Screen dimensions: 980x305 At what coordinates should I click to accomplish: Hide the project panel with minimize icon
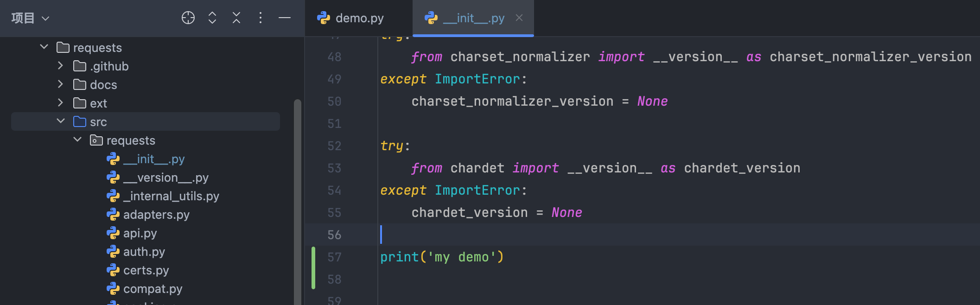(x=285, y=18)
